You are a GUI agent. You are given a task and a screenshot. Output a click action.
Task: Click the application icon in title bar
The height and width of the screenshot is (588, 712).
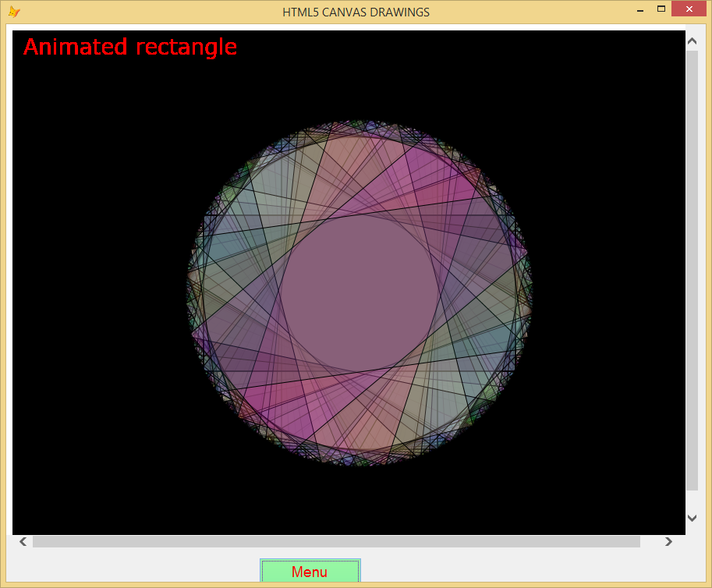tap(14, 12)
